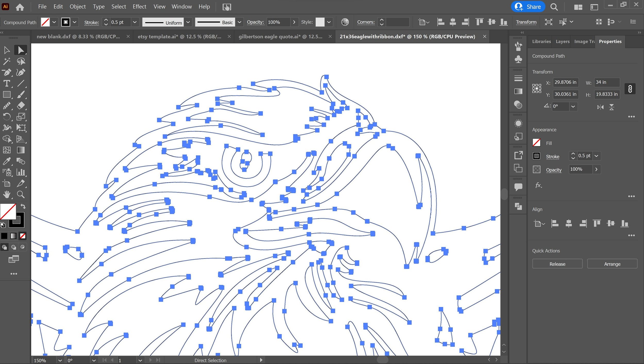Select the Line Segment tool
This screenshot has height=364, width=644.
point(21,83)
